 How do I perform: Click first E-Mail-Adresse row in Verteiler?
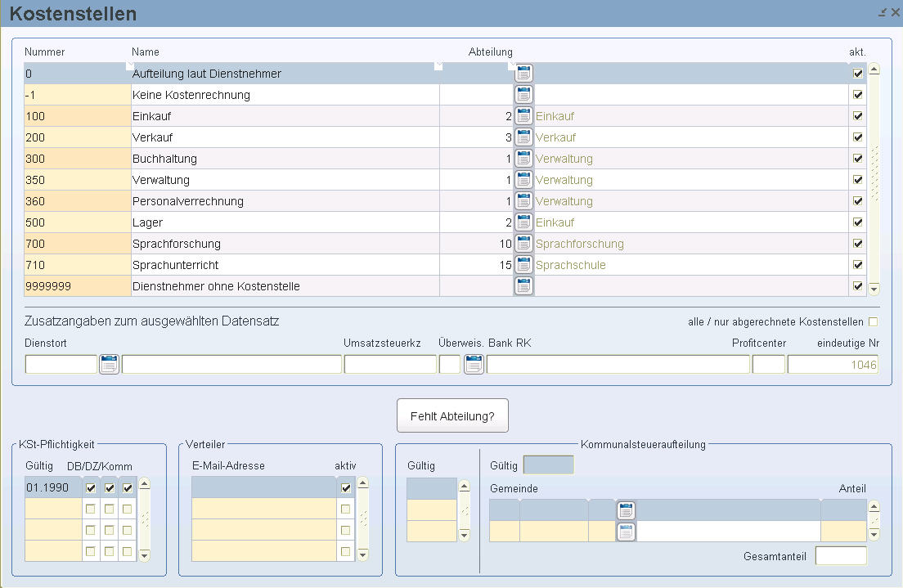coord(263,487)
